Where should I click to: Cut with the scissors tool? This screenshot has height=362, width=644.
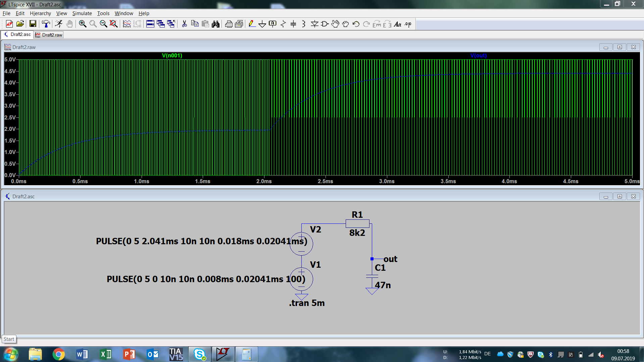184,24
